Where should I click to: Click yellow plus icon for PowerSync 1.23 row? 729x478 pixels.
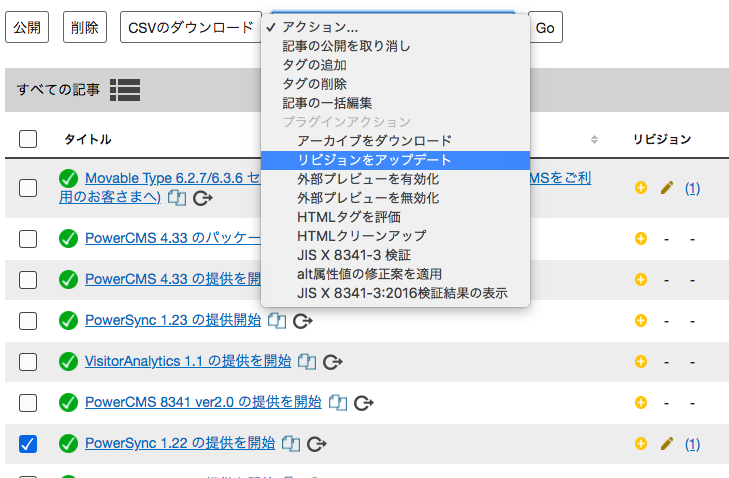point(641,320)
